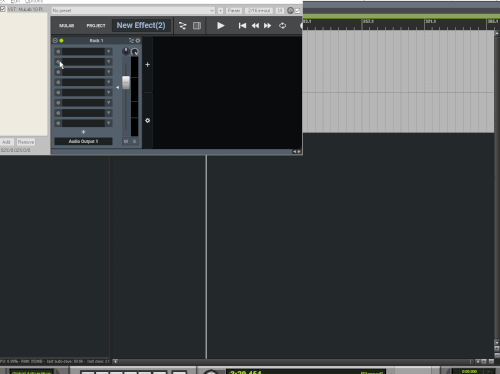Open dropdown arrow of fifth rack slot
Screen dimensions: 500x374
point(109,92)
